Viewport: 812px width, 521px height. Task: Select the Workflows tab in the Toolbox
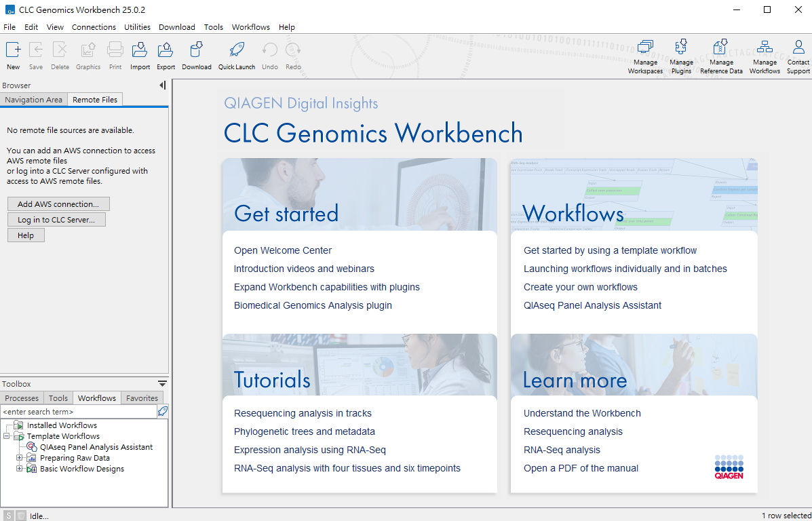(x=97, y=398)
